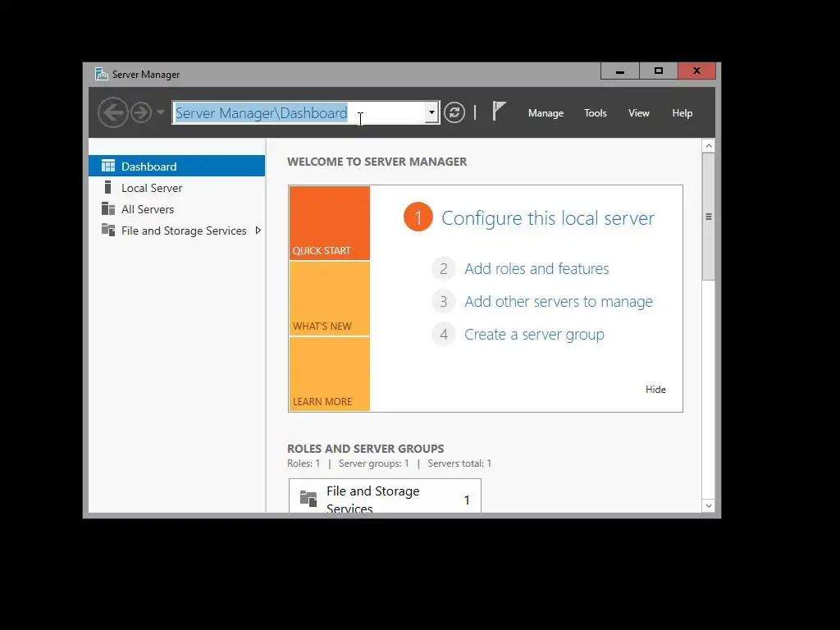840x630 pixels.
Task: Click the ROLES AND SERVER GROUPS heading
Action: coord(365,449)
